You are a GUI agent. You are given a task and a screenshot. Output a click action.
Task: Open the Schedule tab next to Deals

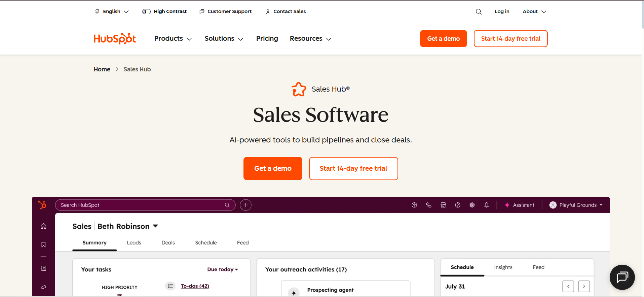click(x=206, y=243)
